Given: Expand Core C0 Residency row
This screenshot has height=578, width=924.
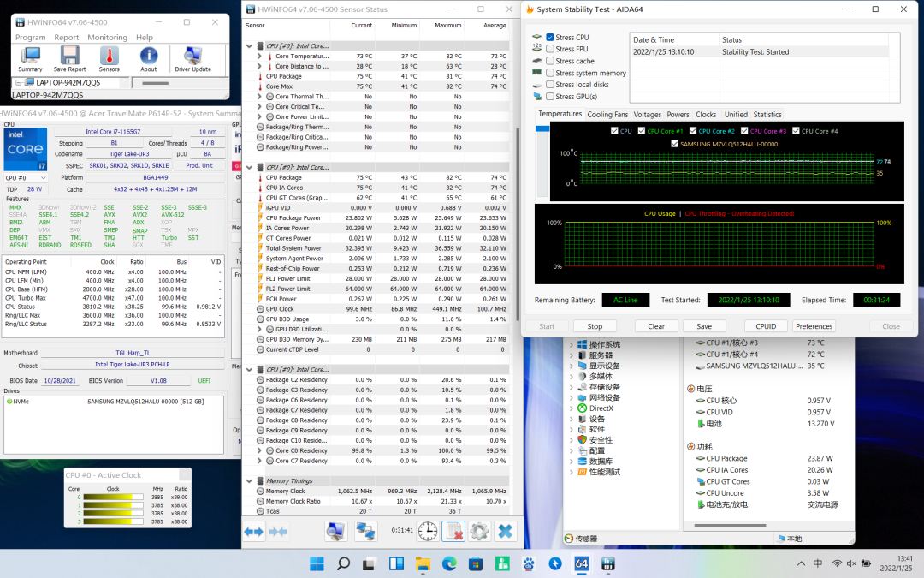Looking at the screenshot, I should coord(259,450).
